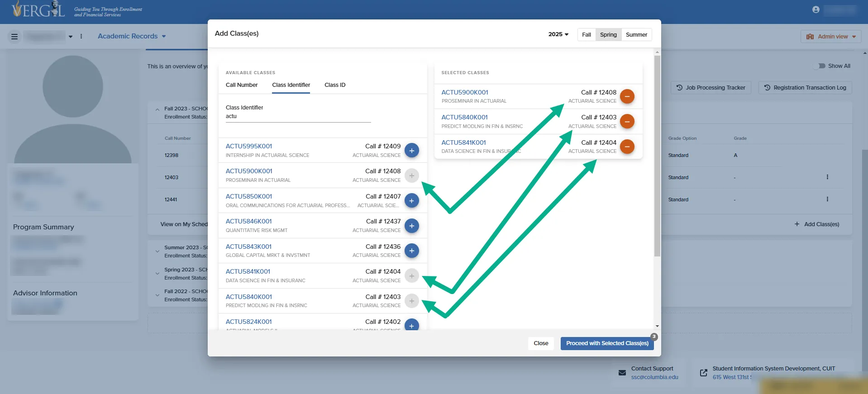This screenshot has height=394, width=868.
Task: Add class ACTU5846K001 with plus icon
Action: pos(411,226)
